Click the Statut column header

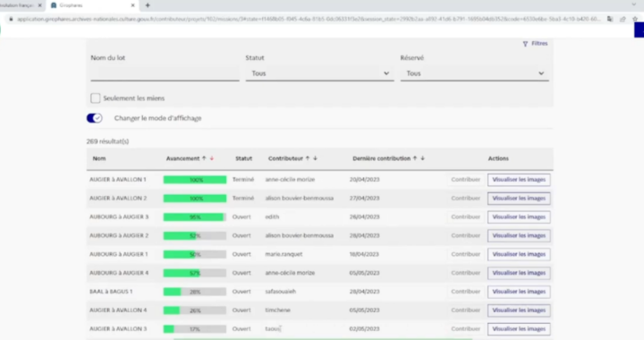coord(243,158)
